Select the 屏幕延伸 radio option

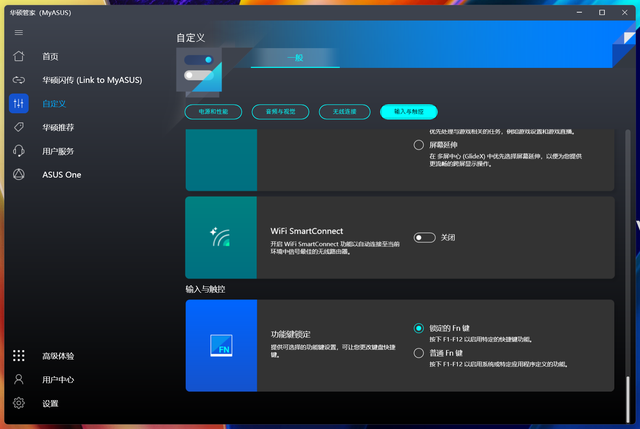click(x=419, y=145)
